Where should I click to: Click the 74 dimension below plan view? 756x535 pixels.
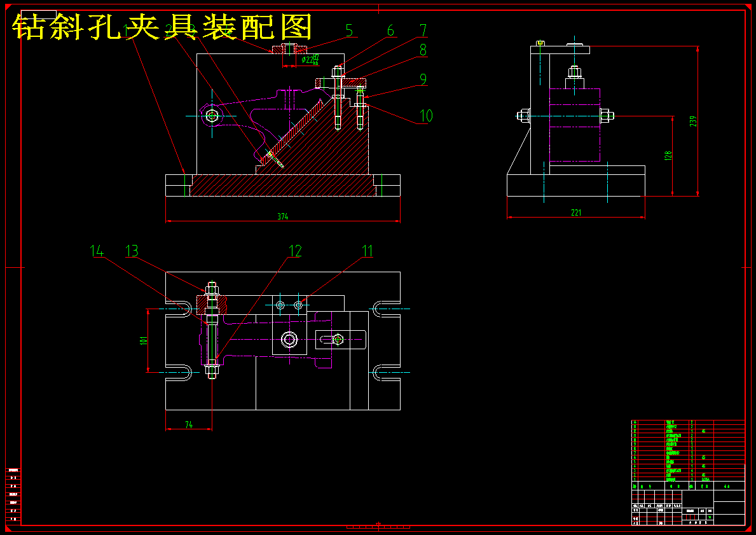(189, 425)
